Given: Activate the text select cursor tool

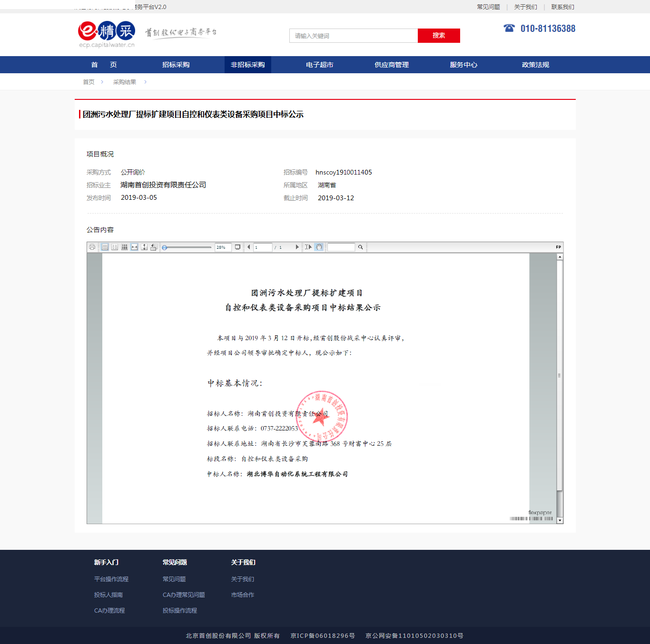Looking at the screenshot, I should (308, 247).
